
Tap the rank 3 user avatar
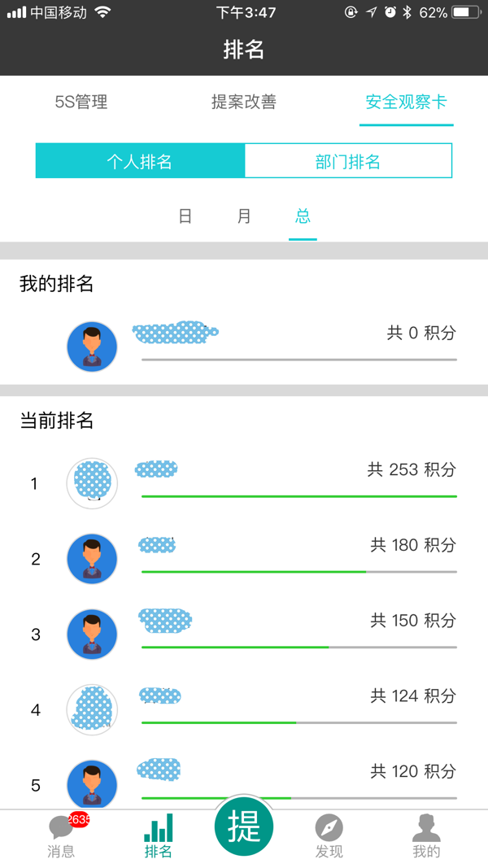click(92, 635)
